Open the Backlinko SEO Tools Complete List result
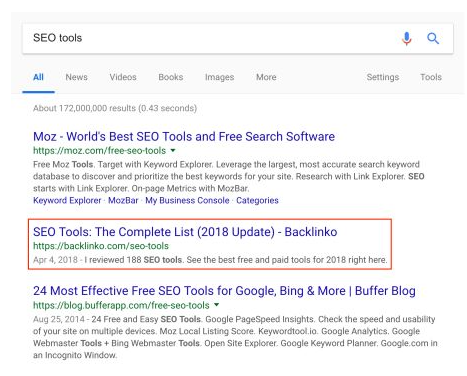This screenshot has height=376, width=467. [x=185, y=232]
